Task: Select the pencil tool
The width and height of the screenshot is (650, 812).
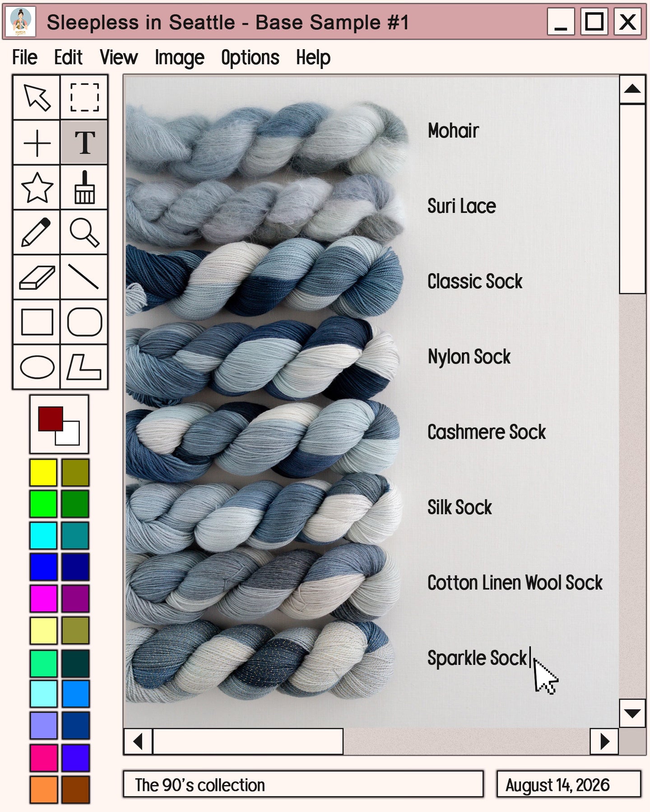Action: [x=37, y=232]
